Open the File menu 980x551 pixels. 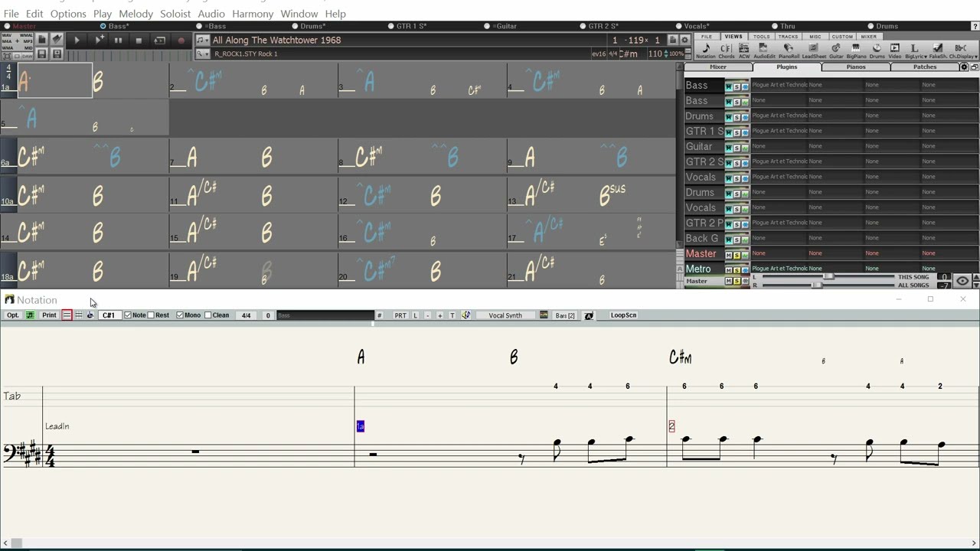11,14
